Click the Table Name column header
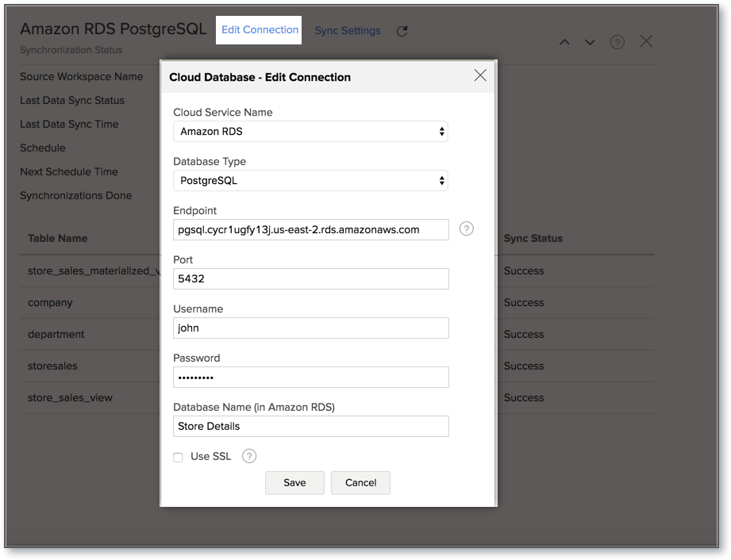 [x=57, y=239]
